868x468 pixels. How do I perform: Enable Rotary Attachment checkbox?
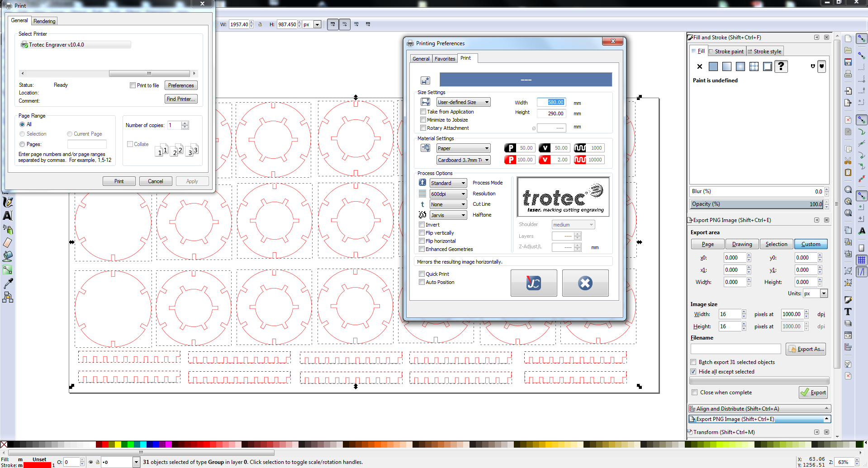pos(423,128)
